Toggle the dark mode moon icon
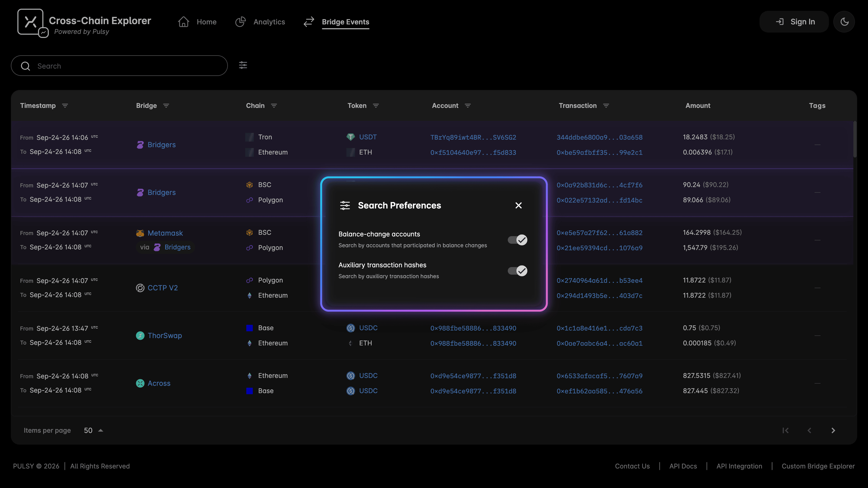The width and height of the screenshot is (868, 488). [x=844, y=22]
